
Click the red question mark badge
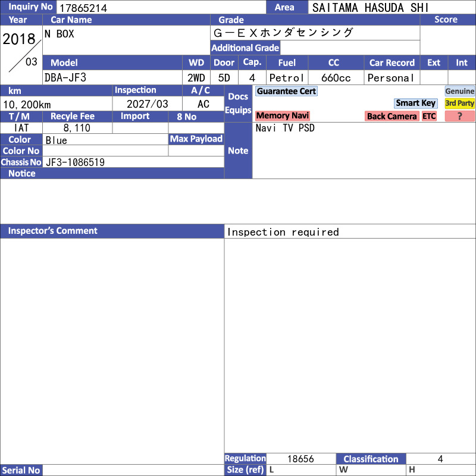click(459, 116)
